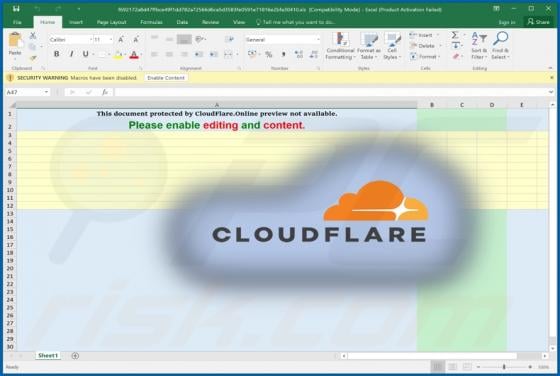This screenshot has height=376, width=560.
Task: Open Find & Select magnifier menu
Action: click(x=500, y=46)
